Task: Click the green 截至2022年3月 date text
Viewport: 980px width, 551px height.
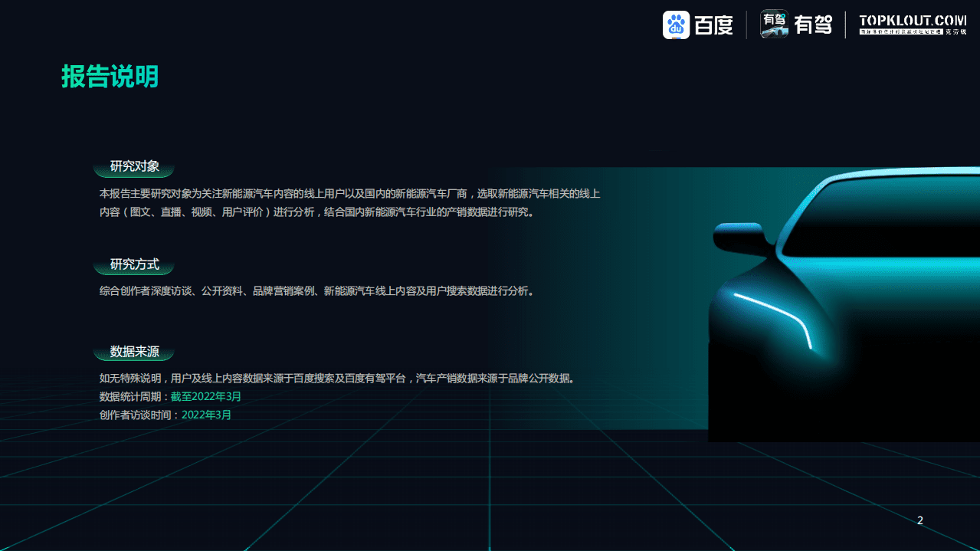Action: tap(207, 397)
